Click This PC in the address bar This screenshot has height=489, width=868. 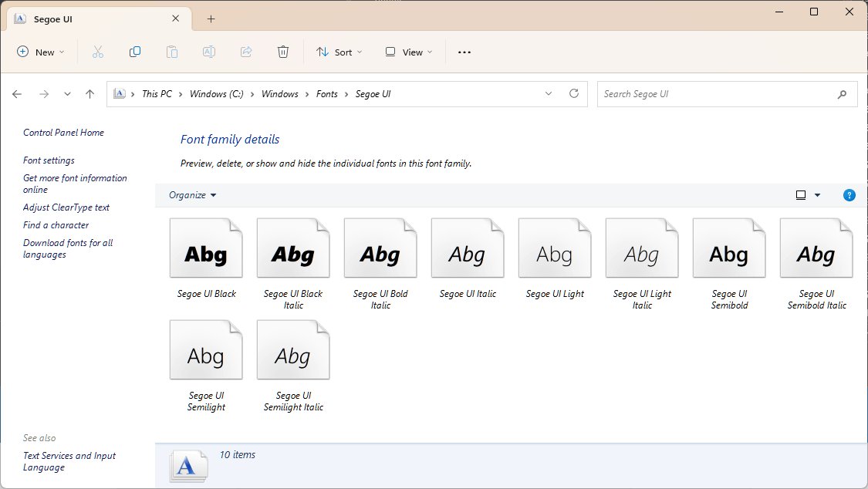coord(157,94)
